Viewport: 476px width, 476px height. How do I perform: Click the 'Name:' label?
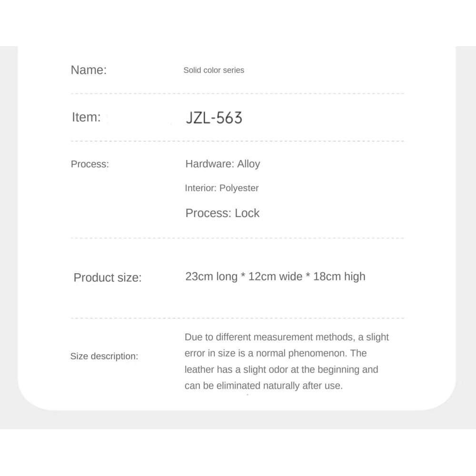(89, 70)
